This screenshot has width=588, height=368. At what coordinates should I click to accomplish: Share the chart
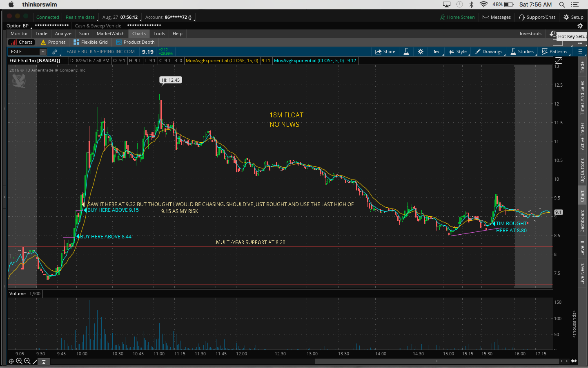[385, 52]
